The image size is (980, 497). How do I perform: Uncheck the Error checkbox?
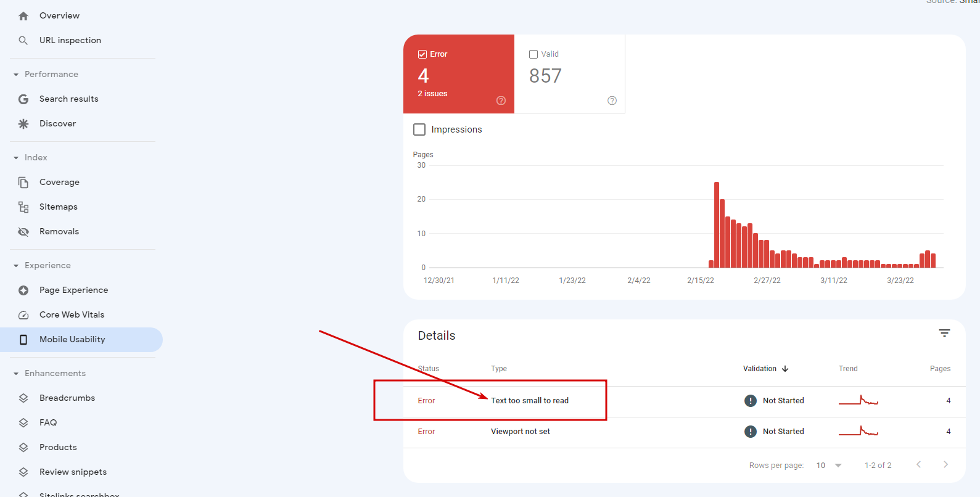click(x=422, y=54)
